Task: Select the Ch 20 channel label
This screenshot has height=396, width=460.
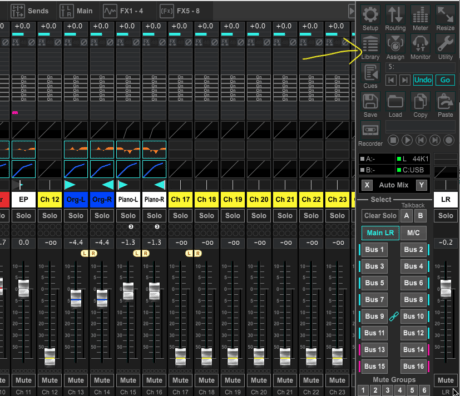Action: pyautogui.click(x=259, y=200)
